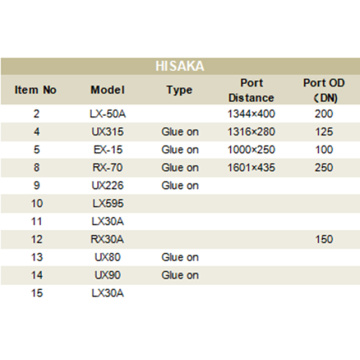Click the LX-50A model cell
This screenshot has height=360, width=360.
pyautogui.click(x=108, y=114)
